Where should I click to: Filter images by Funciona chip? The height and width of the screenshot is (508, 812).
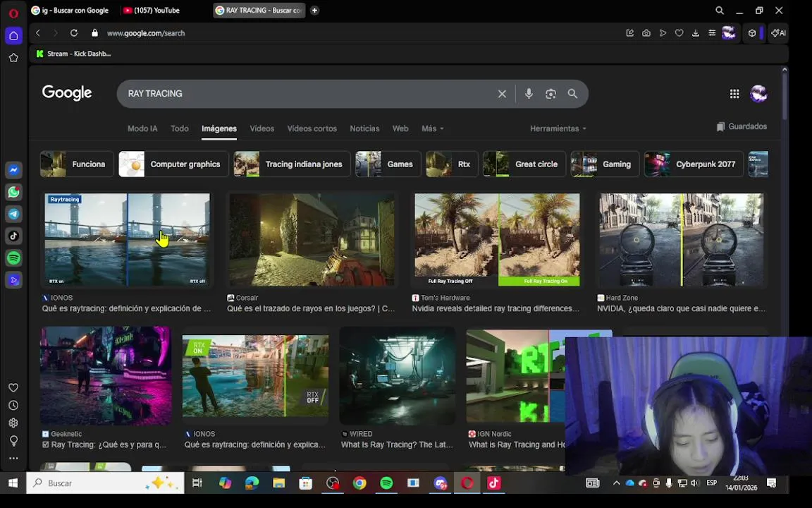(77, 164)
